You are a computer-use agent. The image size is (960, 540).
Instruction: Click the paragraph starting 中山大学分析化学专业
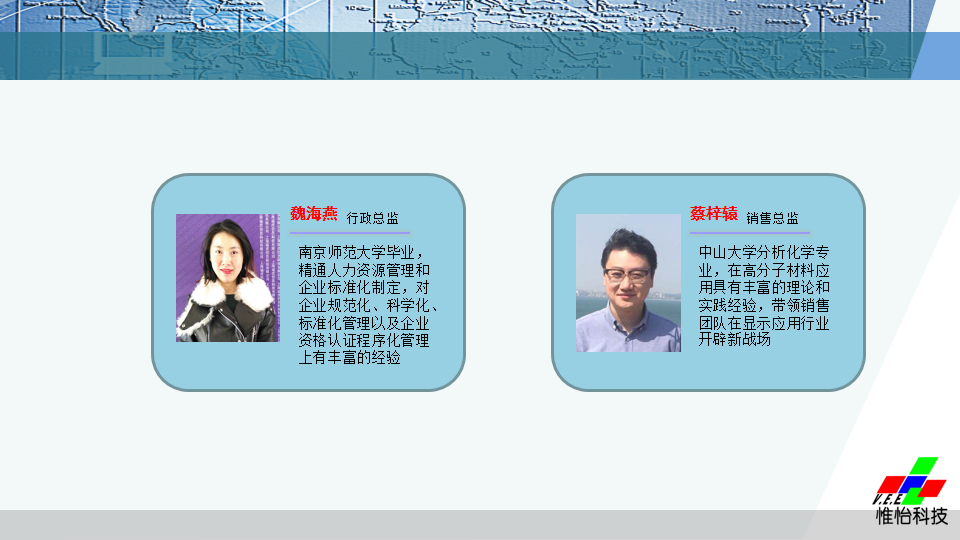point(764,296)
